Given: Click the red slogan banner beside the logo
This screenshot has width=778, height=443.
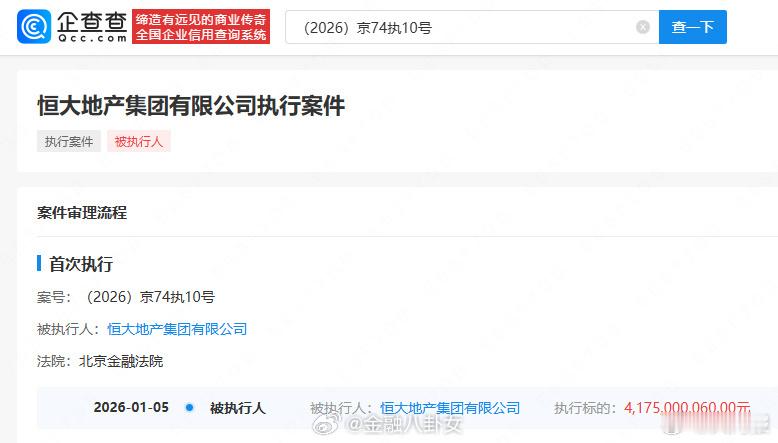Looking at the screenshot, I should click(201, 27).
